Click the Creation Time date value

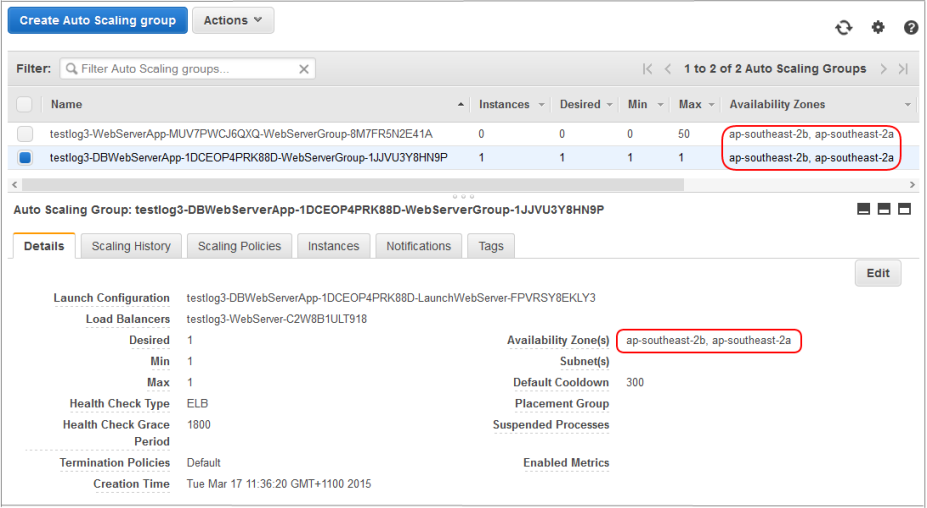pyautogui.click(x=279, y=484)
